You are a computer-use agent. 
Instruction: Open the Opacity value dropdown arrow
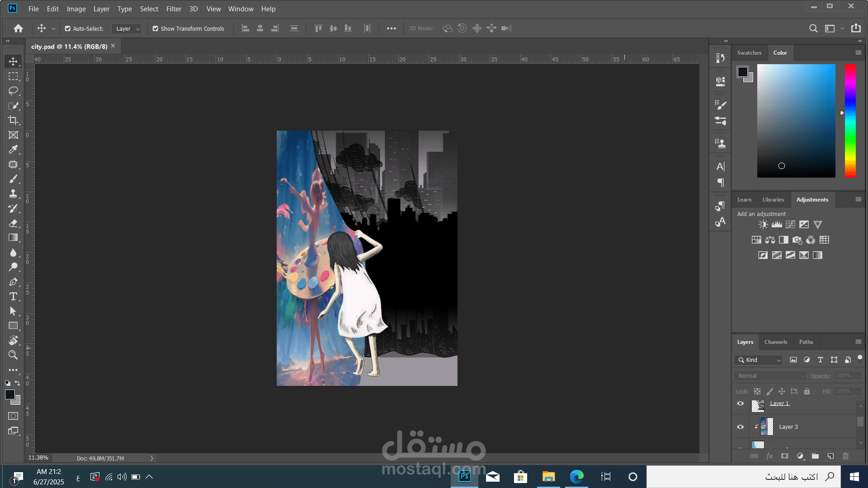(858, 376)
